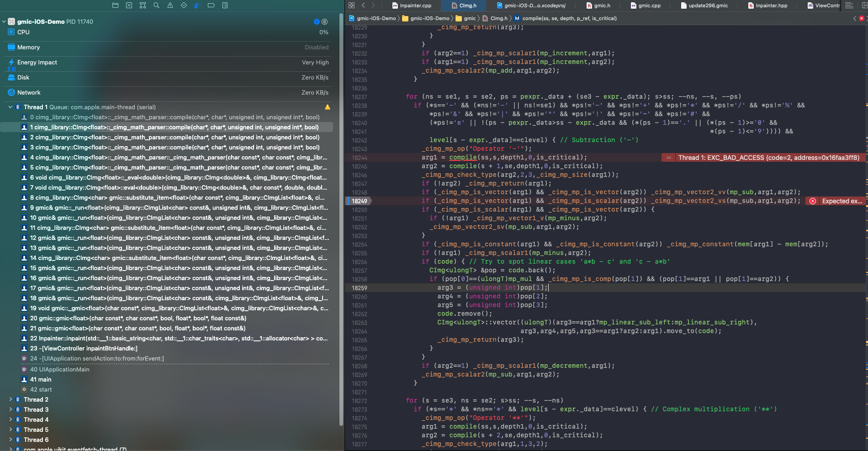Click the red error icon on line 18249
868x451 pixels.
[x=813, y=201]
